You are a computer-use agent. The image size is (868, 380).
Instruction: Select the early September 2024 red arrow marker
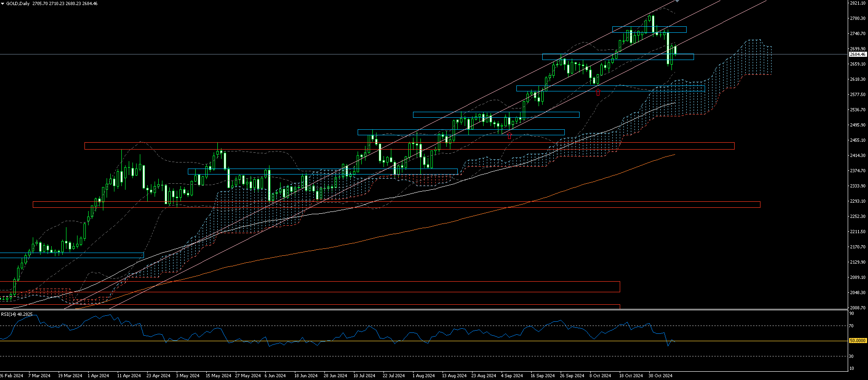[509, 136]
